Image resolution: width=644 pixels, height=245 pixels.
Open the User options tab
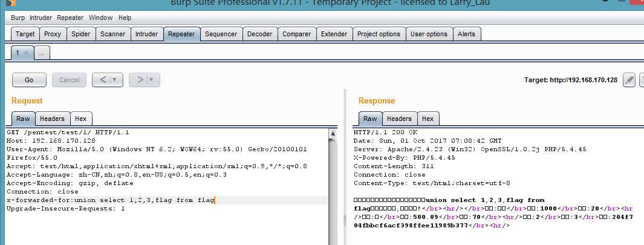click(429, 34)
